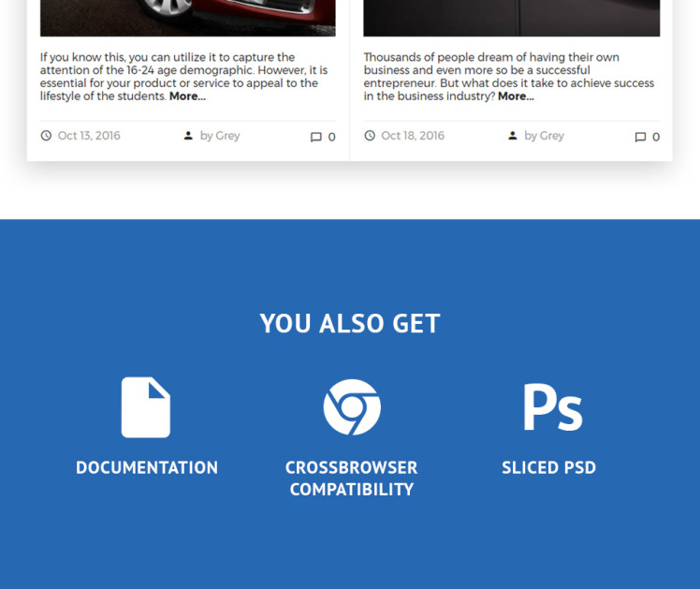This screenshot has width=700, height=589.
Task: Click the DOCUMENTATION label
Action: point(147,467)
